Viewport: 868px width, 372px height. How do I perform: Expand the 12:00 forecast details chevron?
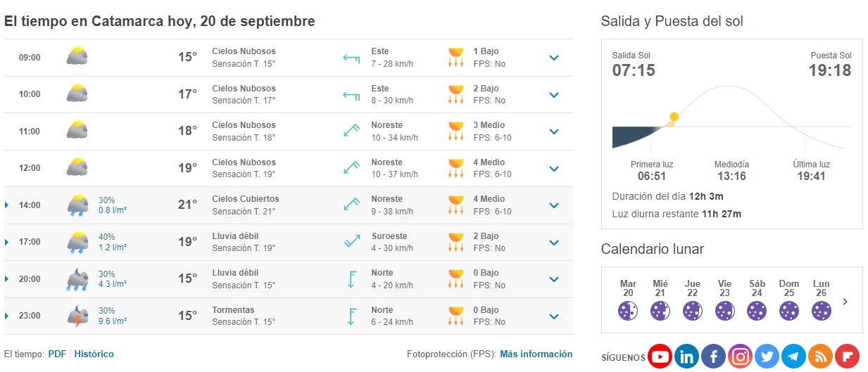[554, 169]
